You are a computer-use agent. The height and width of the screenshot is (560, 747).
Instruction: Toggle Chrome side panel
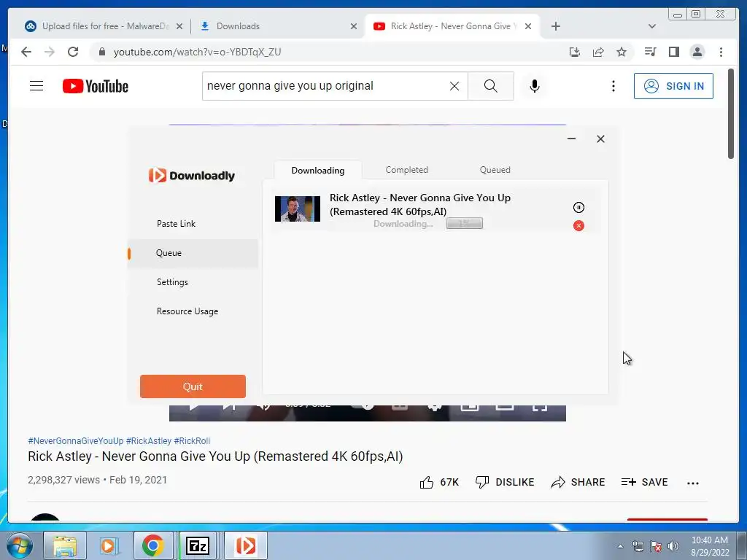(x=673, y=52)
